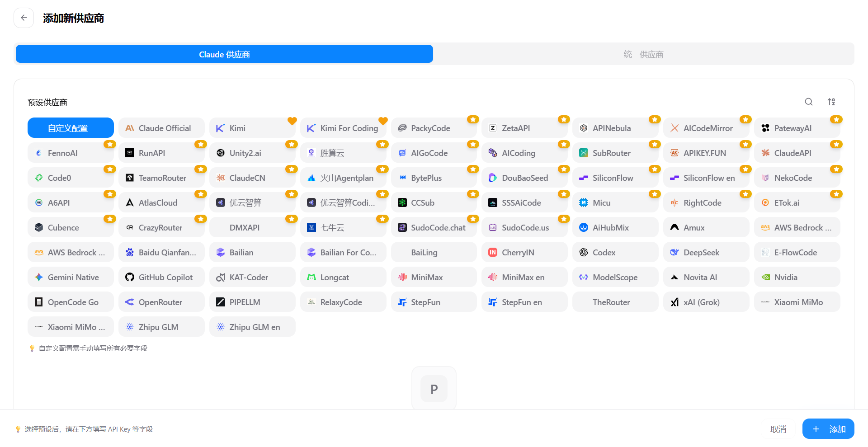Image resolution: width=868 pixels, height=447 pixels.
Task: Select the xAI (Grok) provider
Action: pos(706,302)
